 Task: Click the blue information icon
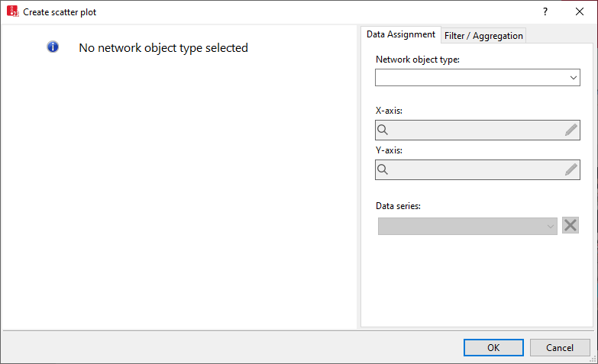point(53,47)
